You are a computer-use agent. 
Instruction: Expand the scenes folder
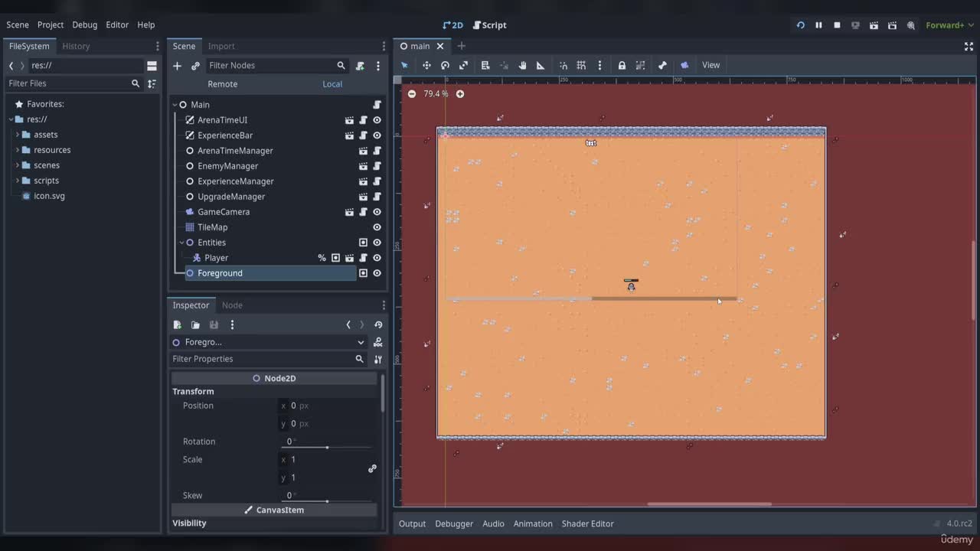18,165
